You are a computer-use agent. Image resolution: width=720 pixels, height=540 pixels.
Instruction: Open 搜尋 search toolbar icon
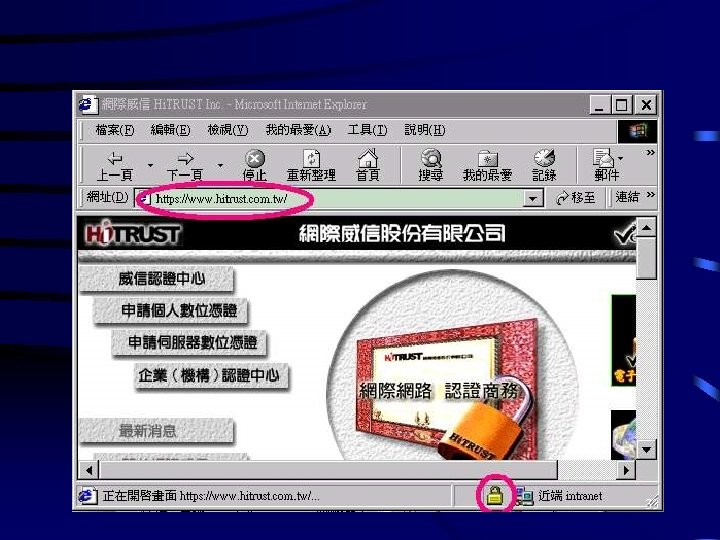(x=431, y=166)
